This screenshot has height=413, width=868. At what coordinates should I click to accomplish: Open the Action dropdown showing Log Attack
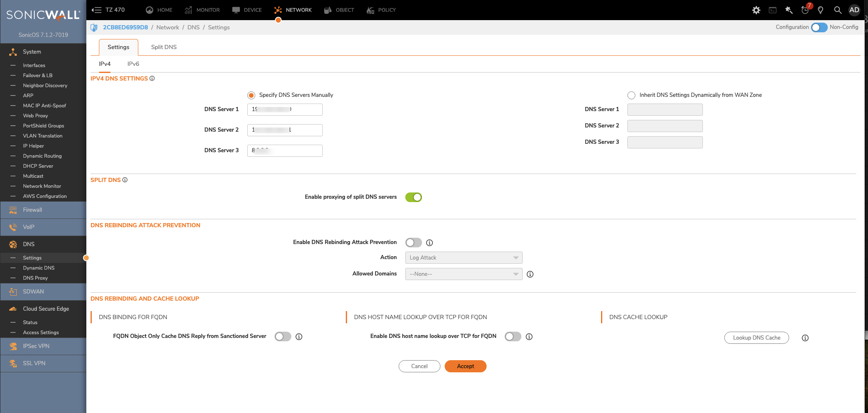tap(464, 258)
